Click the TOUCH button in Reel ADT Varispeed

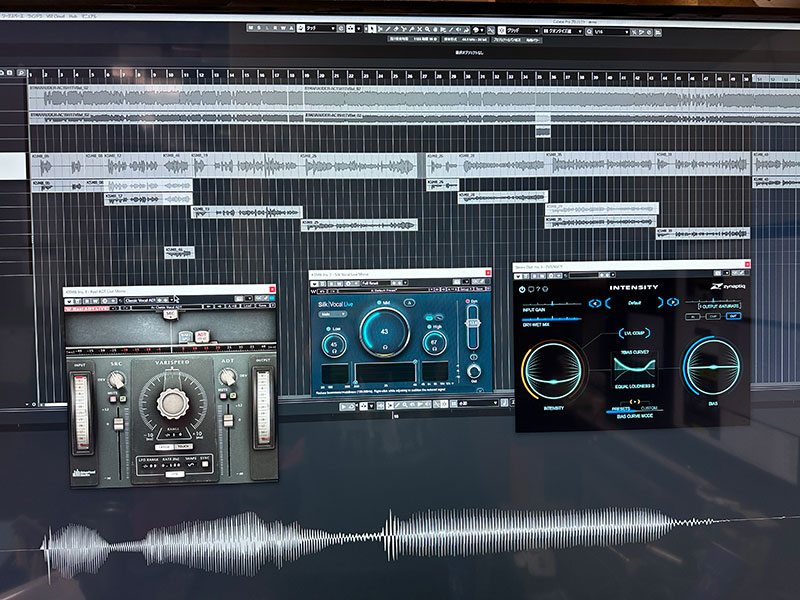click(x=183, y=446)
